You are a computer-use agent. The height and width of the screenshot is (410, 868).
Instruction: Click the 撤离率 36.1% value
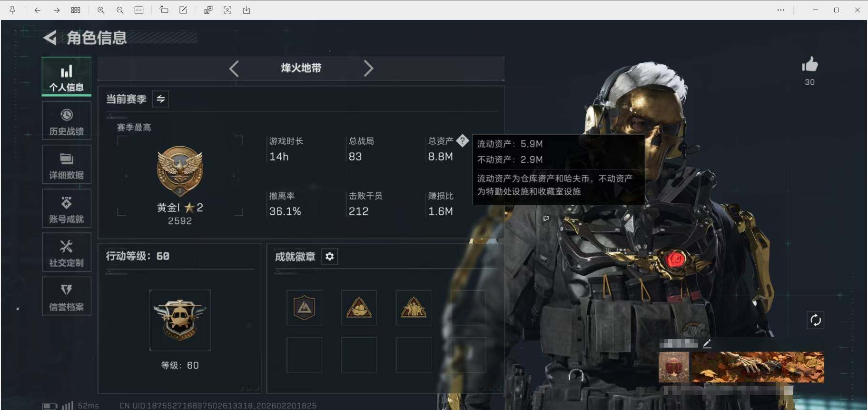pos(285,211)
